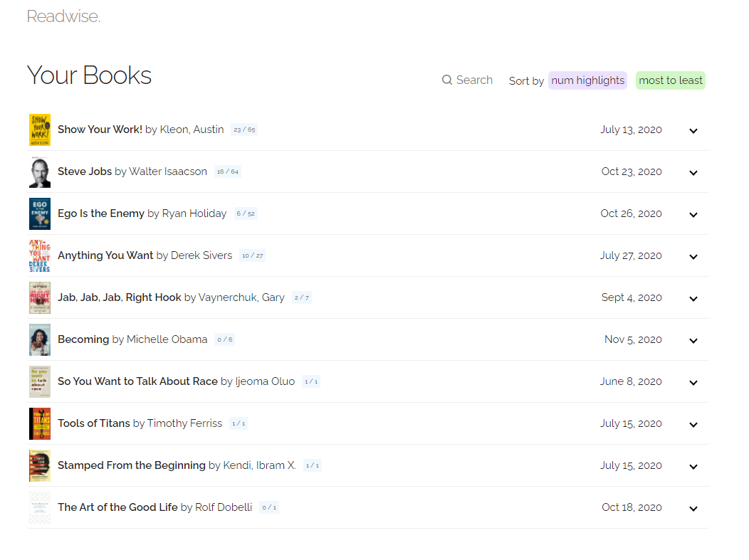Expand the Anything You Want chevron

click(x=693, y=257)
